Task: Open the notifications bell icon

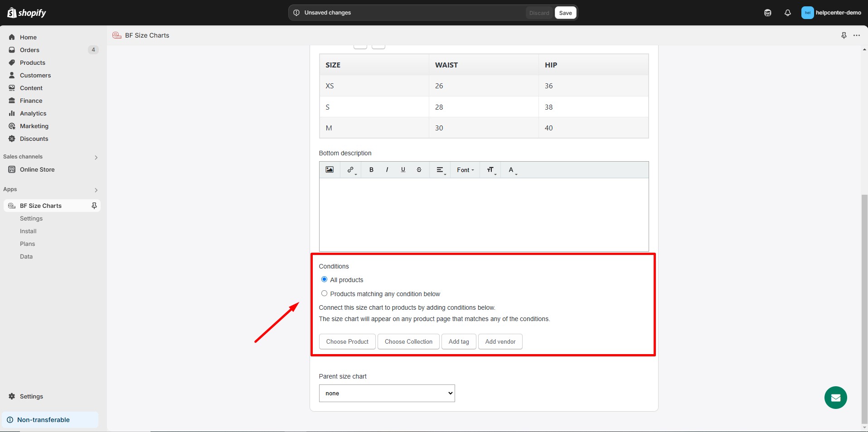Action: [x=787, y=13]
